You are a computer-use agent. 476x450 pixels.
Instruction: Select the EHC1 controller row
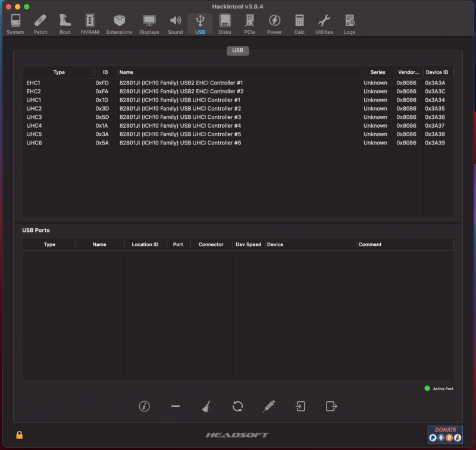pyautogui.click(x=239, y=83)
